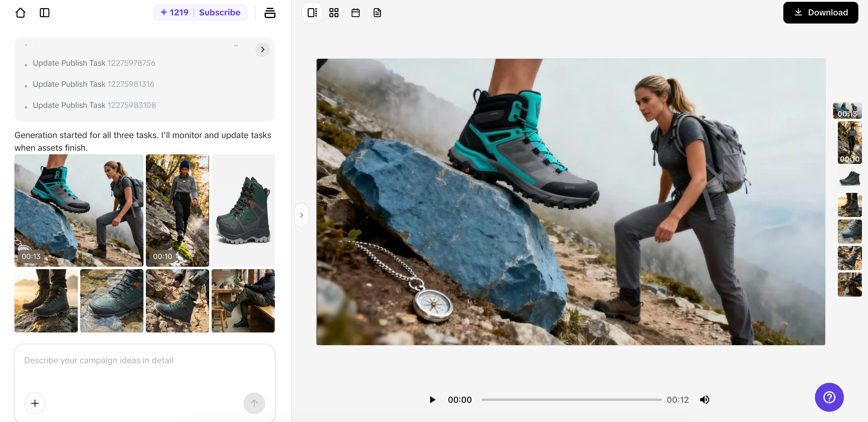Switch to grid view of generated assets
The width and height of the screenshot is (868, 422).
pos(334,12)
